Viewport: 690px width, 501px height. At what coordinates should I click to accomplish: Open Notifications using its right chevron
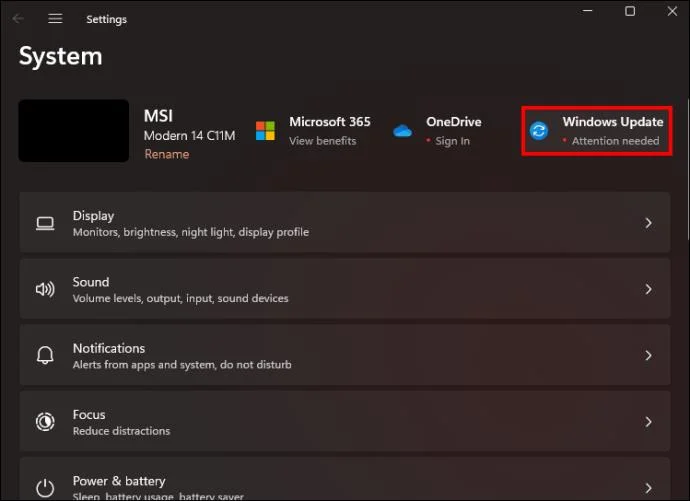648,355
